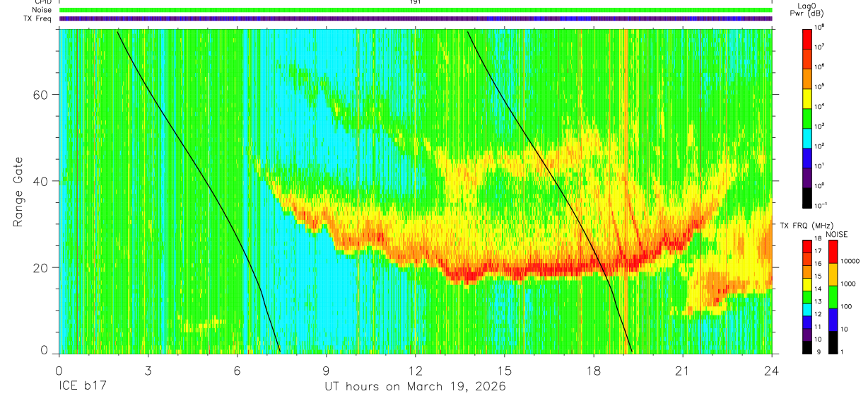Image resolution: width=868 pixels, height=401 pixels.
Task: Click the x-axis tick label '9'
Action: 327,370
